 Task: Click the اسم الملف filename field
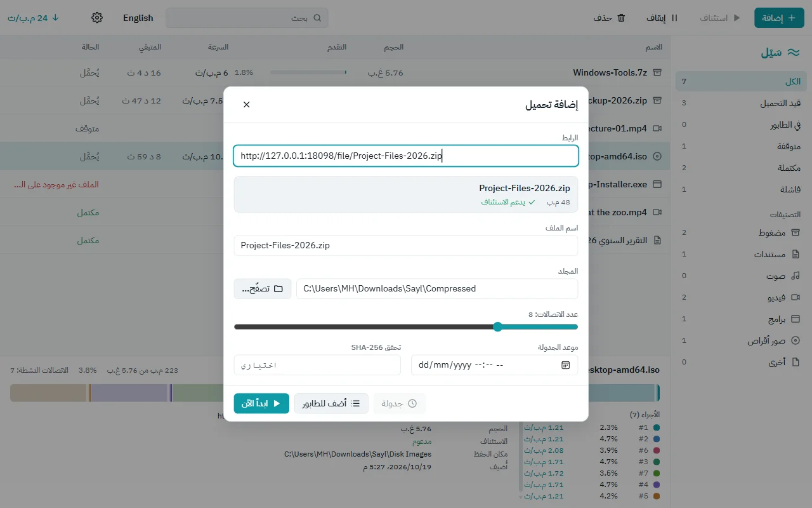tap(406, 246)
